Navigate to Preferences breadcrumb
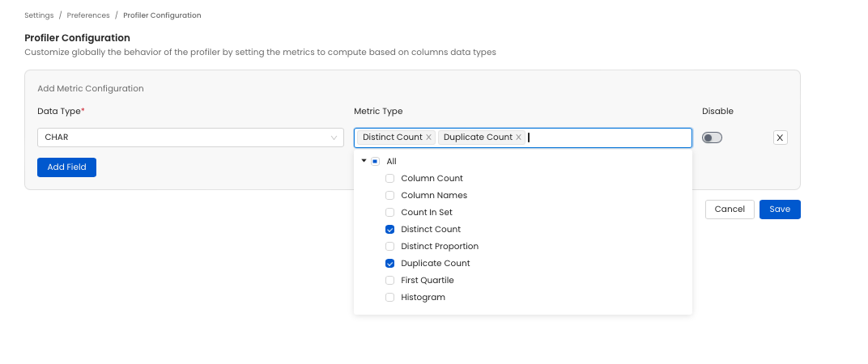 click(x=88, y=15)
